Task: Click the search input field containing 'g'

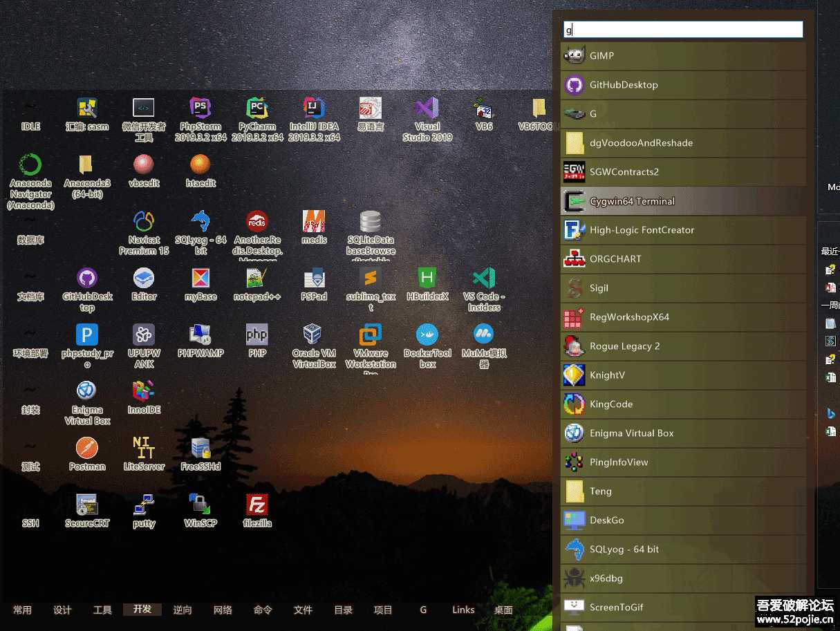Action: [683, 29]
